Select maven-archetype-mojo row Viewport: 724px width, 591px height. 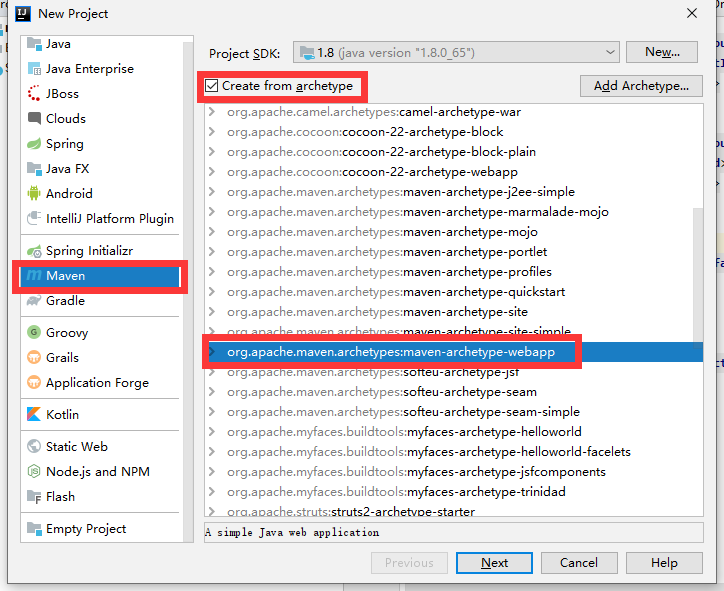click(454, 232)
